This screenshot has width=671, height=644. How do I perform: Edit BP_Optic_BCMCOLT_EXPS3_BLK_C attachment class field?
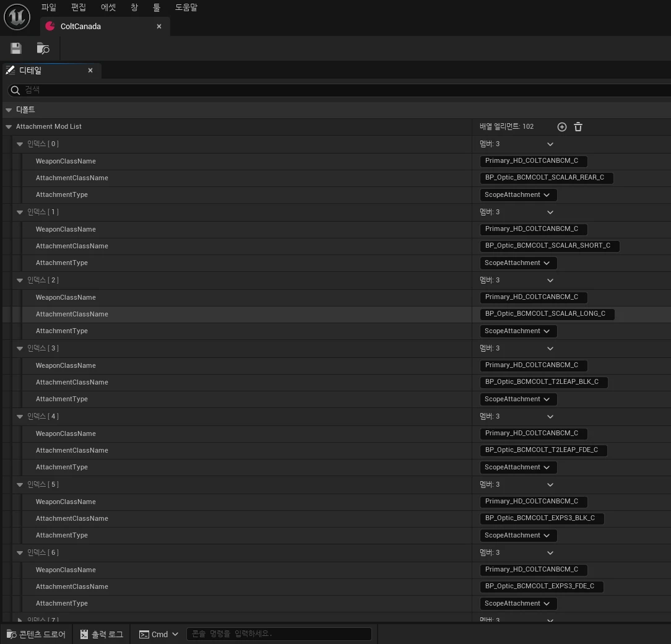click(542, 518)
